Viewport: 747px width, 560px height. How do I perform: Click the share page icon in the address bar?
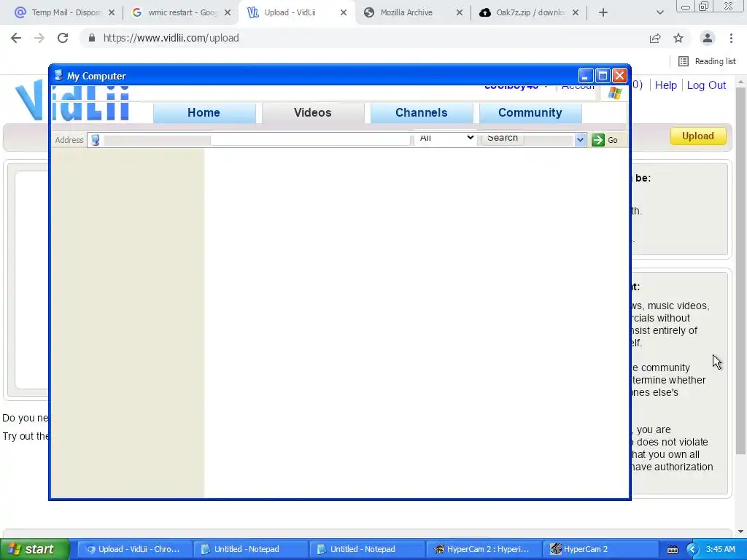click(655, 38)
